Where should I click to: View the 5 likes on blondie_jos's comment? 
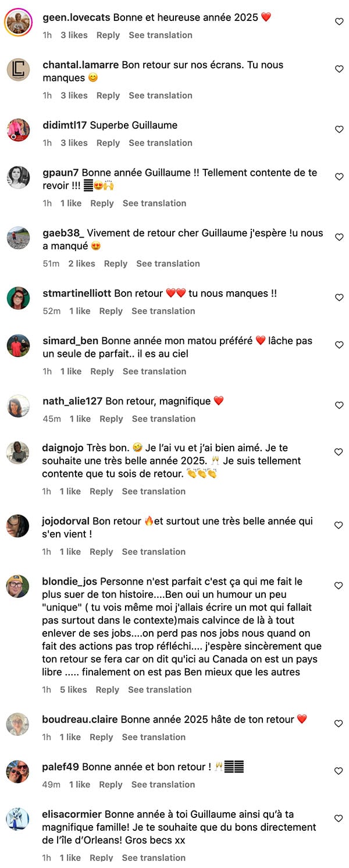coord(73,690)
